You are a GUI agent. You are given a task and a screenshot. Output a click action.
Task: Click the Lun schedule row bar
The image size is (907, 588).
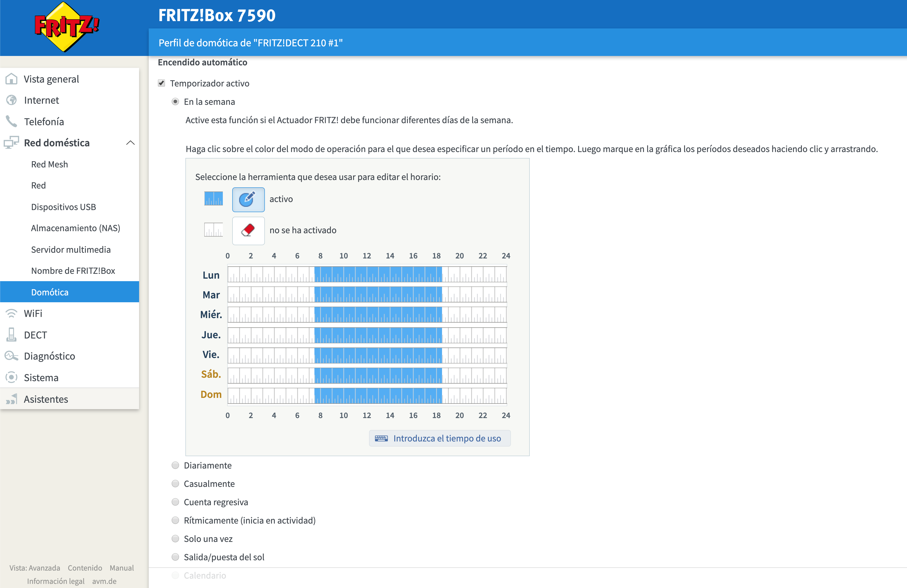[x=367, y=274]
